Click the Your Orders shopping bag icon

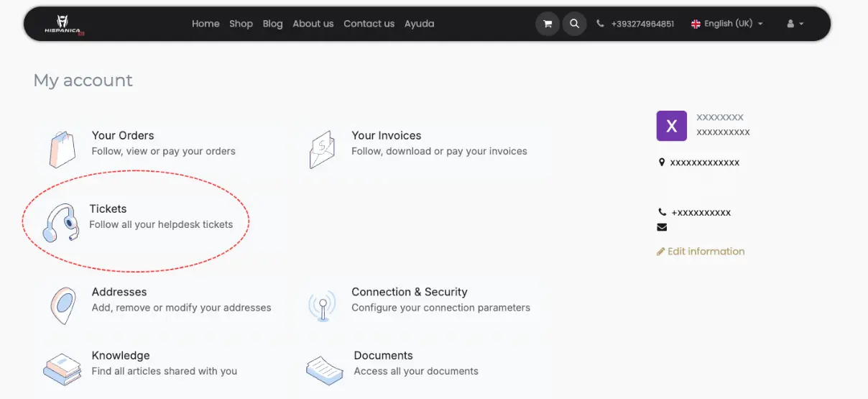click(62, 149)
